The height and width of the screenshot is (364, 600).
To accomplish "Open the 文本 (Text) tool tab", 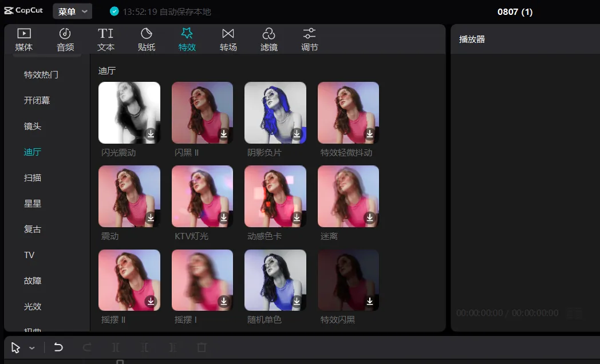I will pyautogui.click(x=105, y=39).
